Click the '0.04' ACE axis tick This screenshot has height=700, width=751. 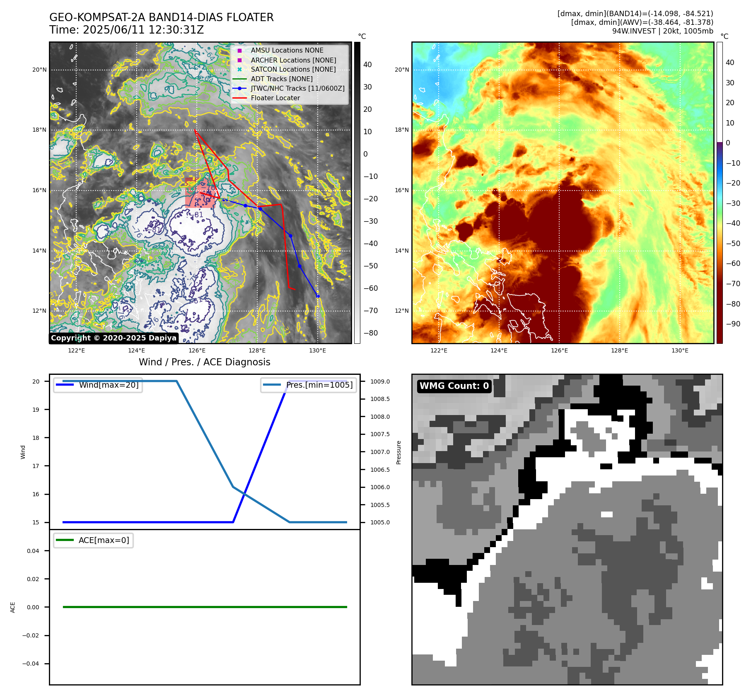[x=33, y=551]
